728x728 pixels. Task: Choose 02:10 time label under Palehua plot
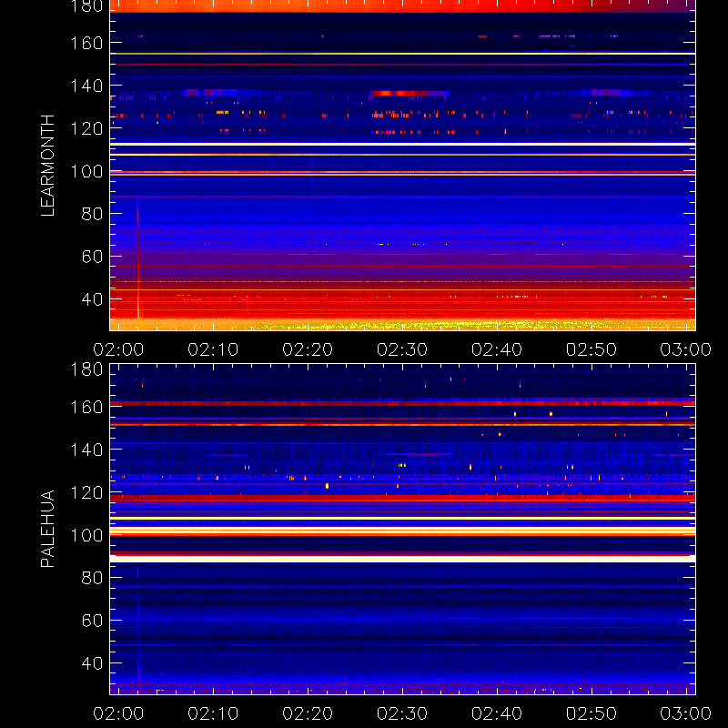click(x=213, y=713)
